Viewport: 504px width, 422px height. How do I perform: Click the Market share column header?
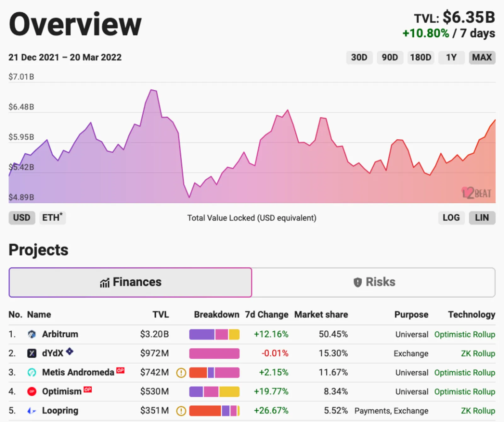pos(321,315)
